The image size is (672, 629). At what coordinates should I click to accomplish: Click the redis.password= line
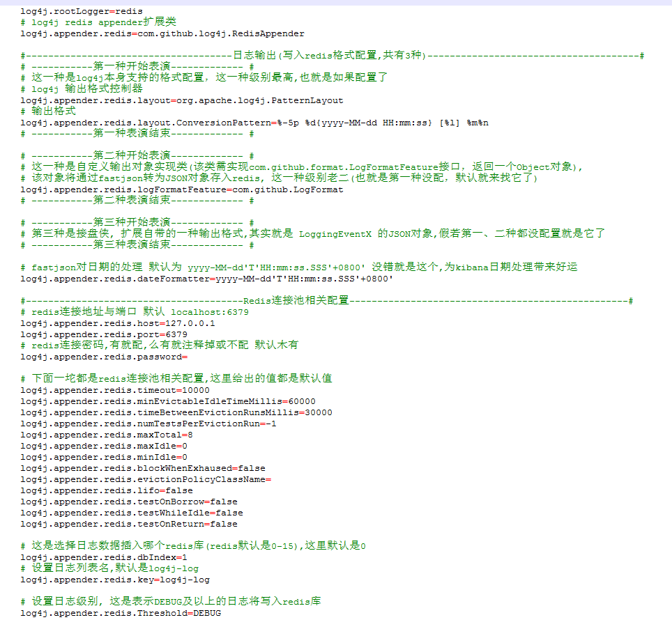point(104,357)
